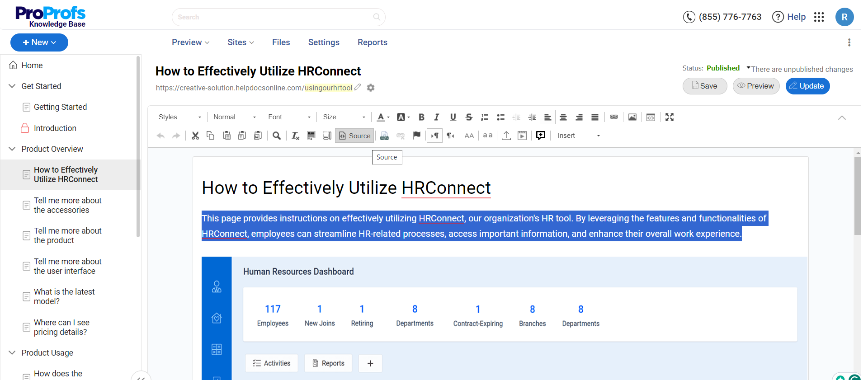Screen dimensions: 868x380
Task: Toggle italic formatting
Action: 437,117
